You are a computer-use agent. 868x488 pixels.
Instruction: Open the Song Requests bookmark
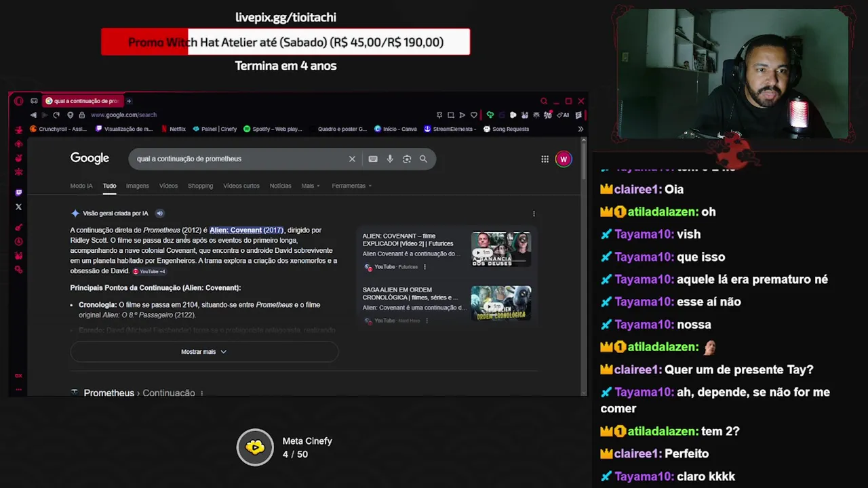click(506, 129)
